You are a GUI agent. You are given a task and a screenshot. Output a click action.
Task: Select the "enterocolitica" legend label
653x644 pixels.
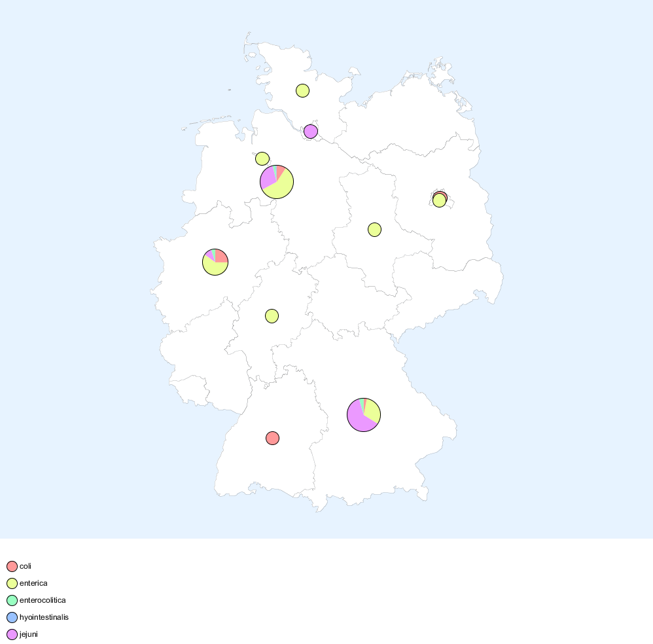43,600
